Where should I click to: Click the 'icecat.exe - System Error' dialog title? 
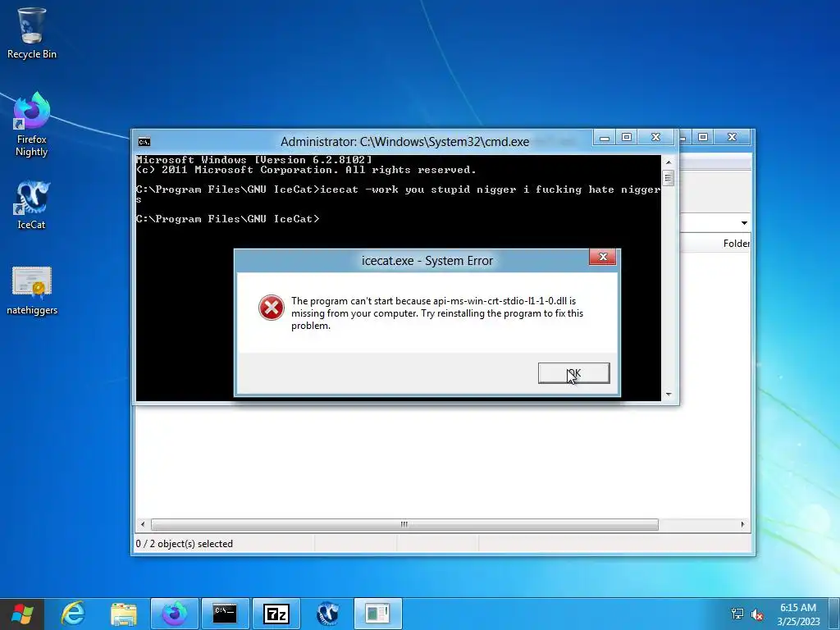point(427,261)
